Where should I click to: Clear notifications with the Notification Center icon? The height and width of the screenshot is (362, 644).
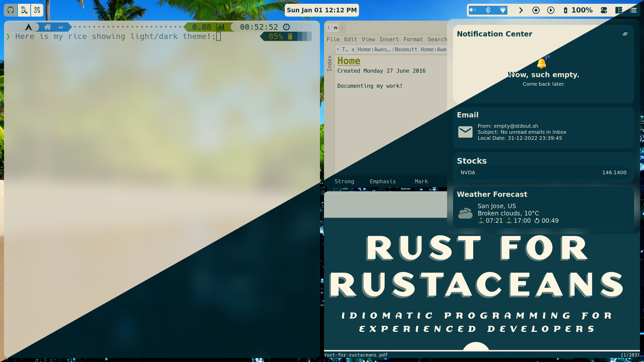pos(625,34)
